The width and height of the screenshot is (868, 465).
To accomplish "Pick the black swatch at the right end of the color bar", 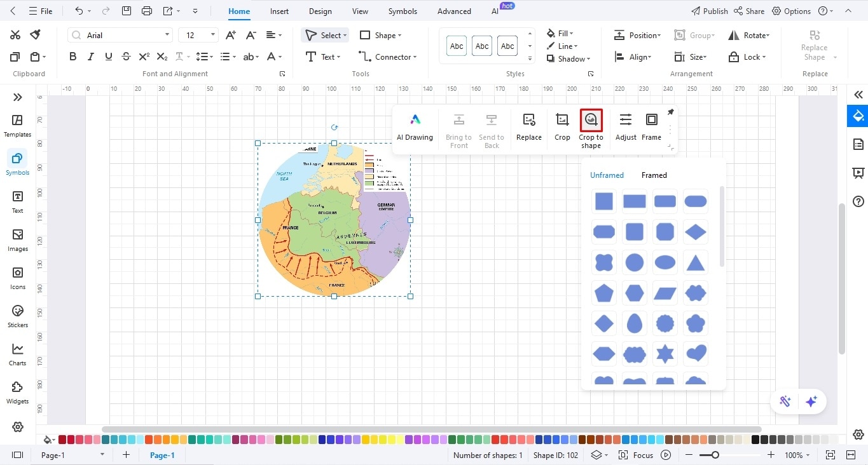I will 755,440.
